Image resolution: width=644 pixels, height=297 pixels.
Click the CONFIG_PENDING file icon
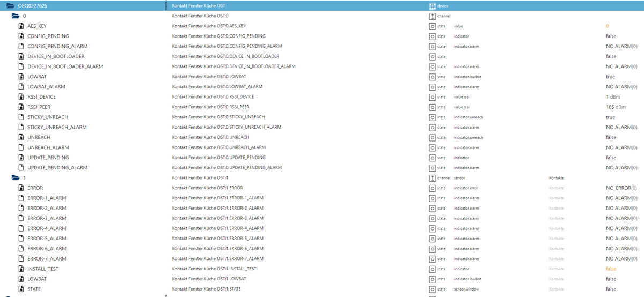pyautogui.click(x=21, y=36)
